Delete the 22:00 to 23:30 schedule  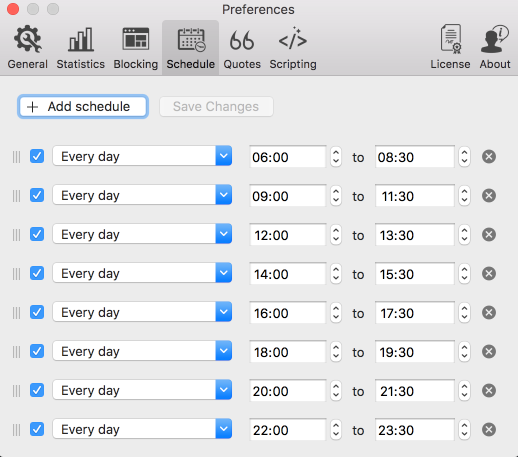(x=489, y=429)
